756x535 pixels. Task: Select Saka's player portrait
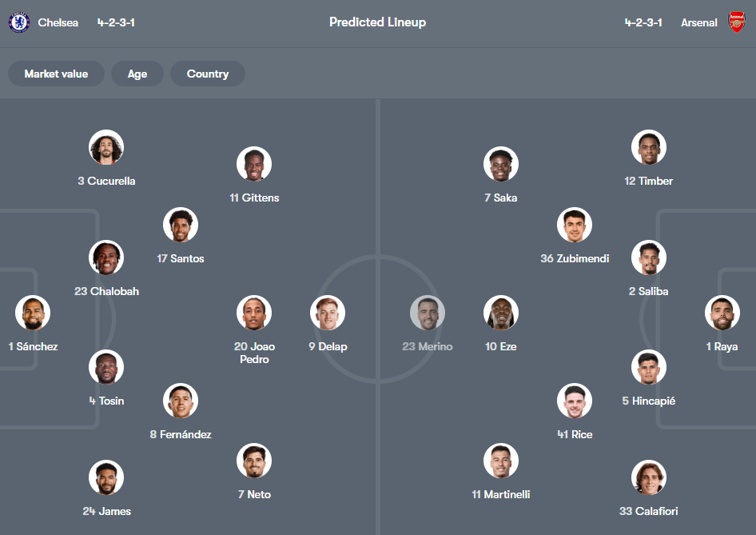[500, 164]
